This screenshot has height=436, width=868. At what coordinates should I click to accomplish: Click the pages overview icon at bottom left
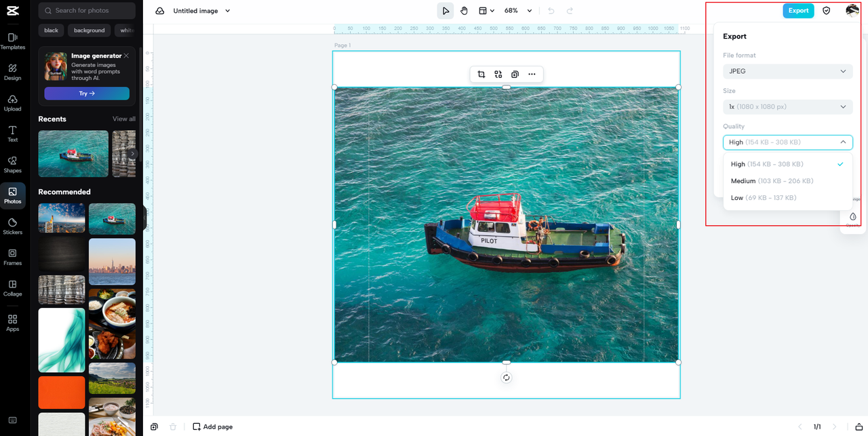pos(154,427)
